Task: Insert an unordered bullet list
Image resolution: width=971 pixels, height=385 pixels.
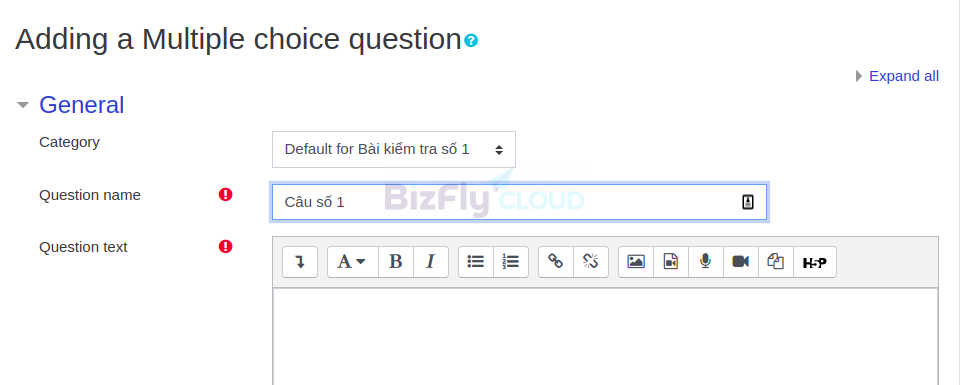Action: tap(476, 262)
